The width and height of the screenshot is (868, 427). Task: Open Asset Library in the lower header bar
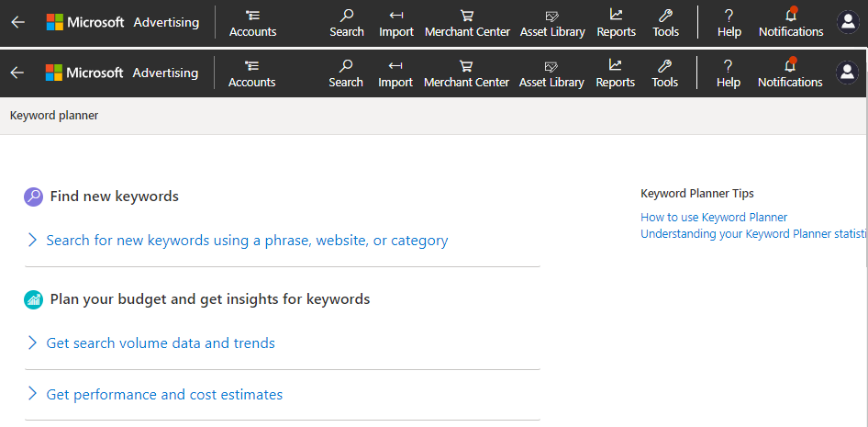tap(551, 73)
